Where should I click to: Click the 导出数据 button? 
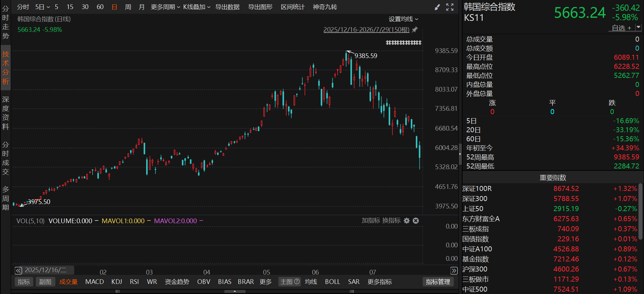pyautogui.click(x=227, y=7)
